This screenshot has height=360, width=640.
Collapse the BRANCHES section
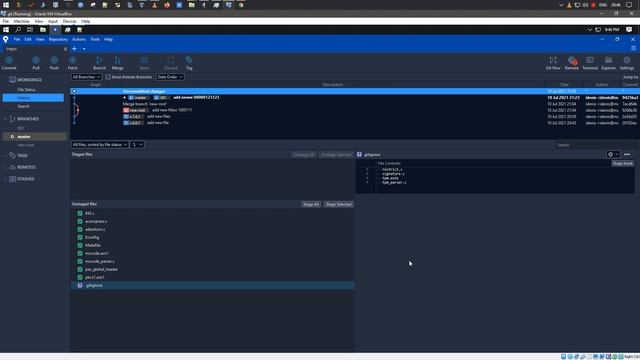[5, 119]
